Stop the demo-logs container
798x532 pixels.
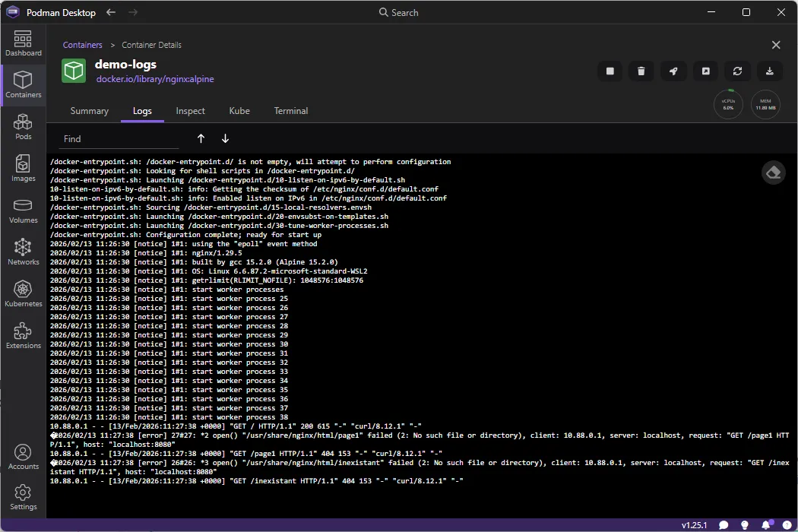[x=610, y=71]
